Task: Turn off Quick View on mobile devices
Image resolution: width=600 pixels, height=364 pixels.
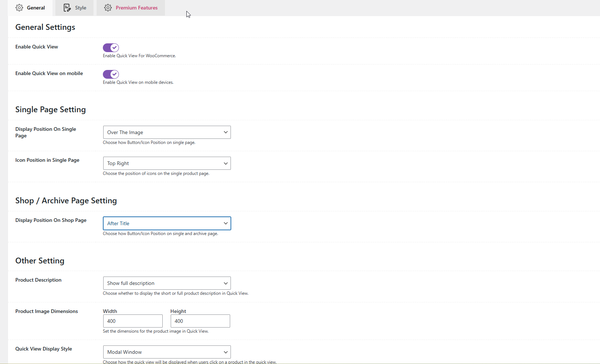Action: pyautogui.click(x=111, y=74)
